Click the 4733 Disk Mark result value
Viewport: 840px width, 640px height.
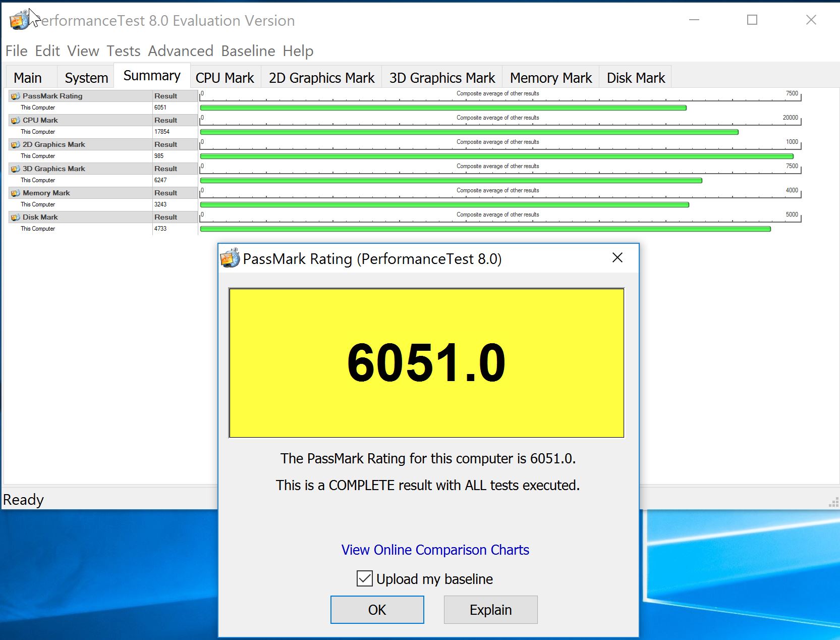[x=160, y=229]
